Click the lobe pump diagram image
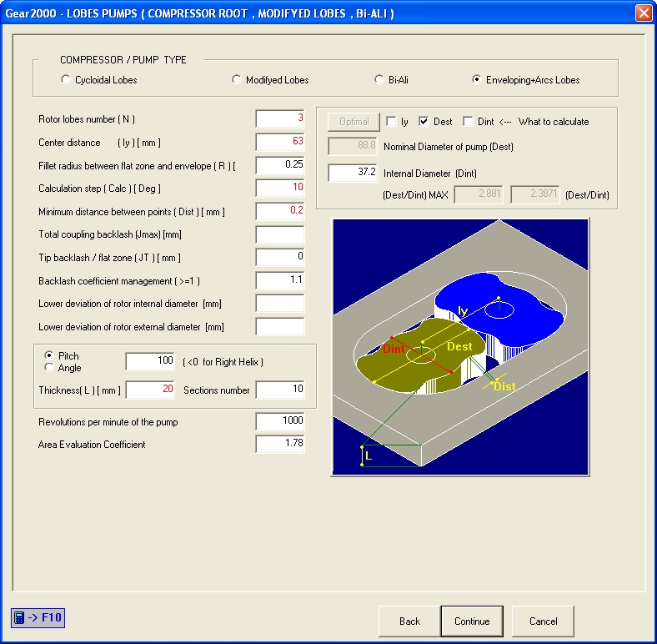This screenshot has width=657, height=644. (x=460, y=347)
